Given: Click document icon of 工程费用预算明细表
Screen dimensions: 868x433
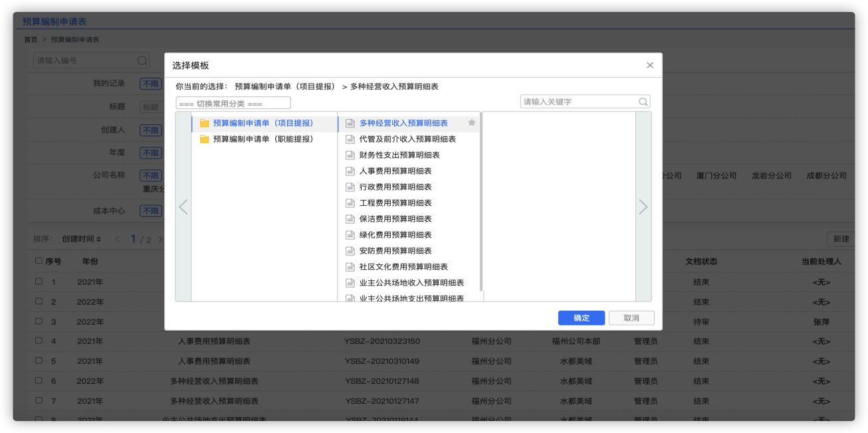Looking at the screenshot, I should [350, 203].
